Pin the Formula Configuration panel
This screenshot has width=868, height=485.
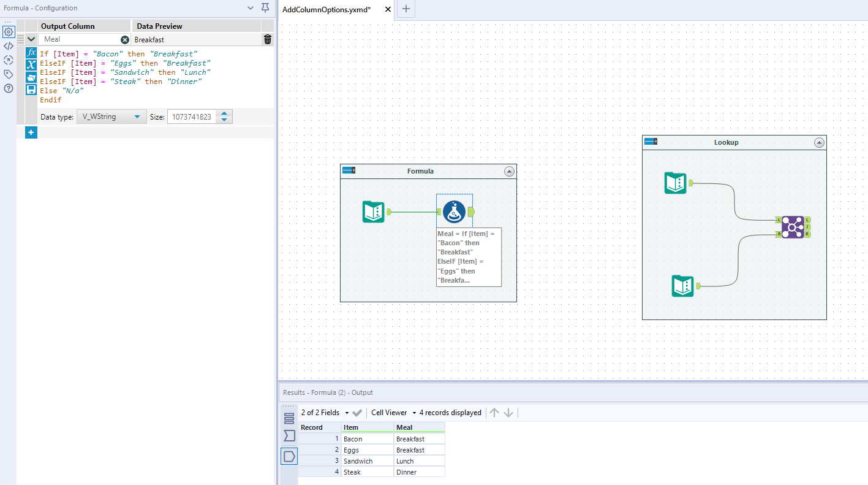(265, 7)
